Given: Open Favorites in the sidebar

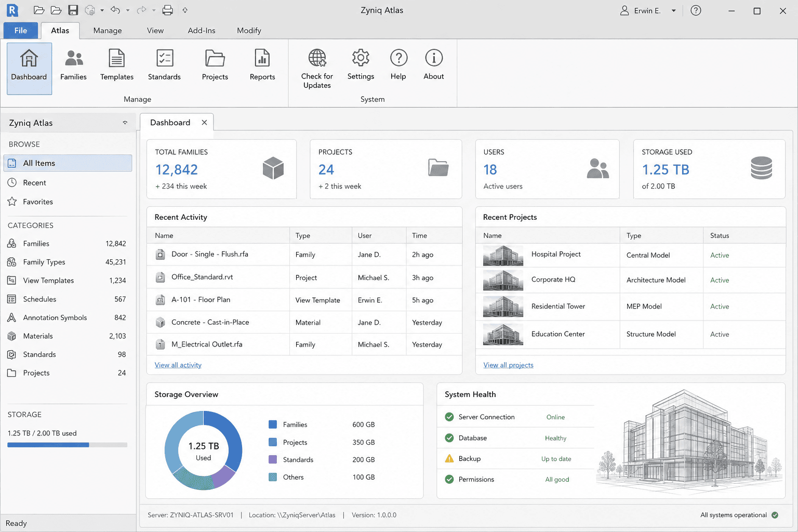Looking at the screenshot, I should tap(68, 202).
